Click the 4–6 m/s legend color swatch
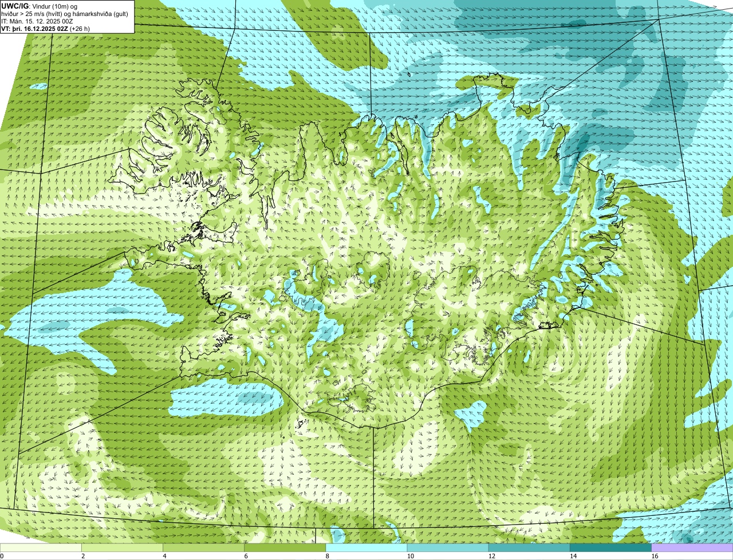Screen dimensions: 733x560 (x=203, y=547)
